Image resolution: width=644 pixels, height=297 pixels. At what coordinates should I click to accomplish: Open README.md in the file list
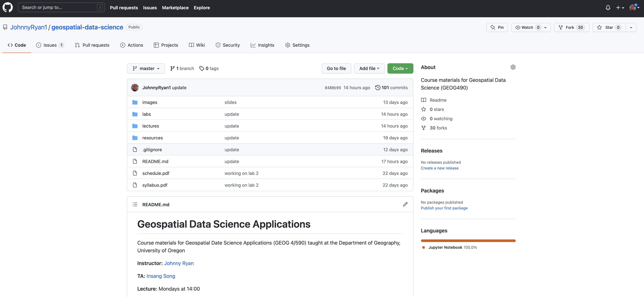155,161
